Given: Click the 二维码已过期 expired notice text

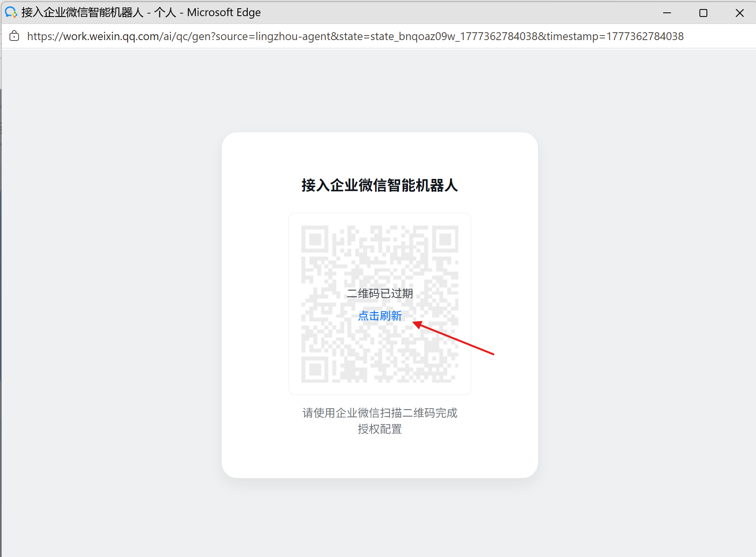Looking at the screenshot, I should [380, 293].
